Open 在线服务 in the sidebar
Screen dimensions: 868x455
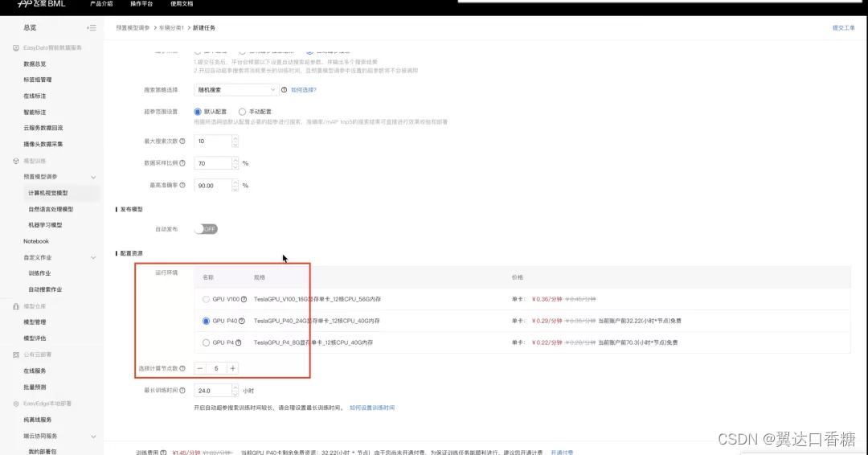pyautogui.click(x=35, y=371)
